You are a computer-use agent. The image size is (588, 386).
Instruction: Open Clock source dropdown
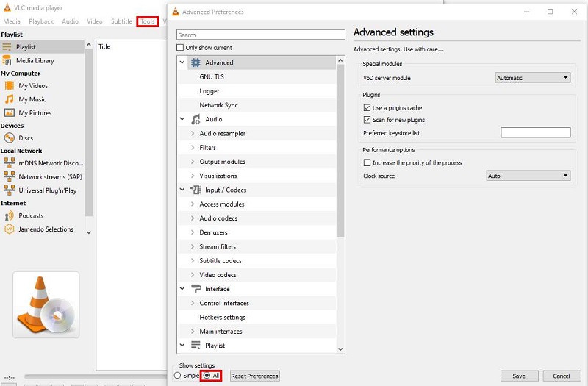pyautogui.click(x=528, y=176)
